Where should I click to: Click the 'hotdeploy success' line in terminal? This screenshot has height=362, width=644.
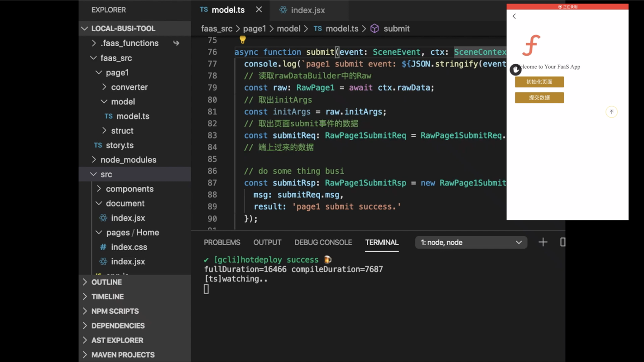point(268,260)
